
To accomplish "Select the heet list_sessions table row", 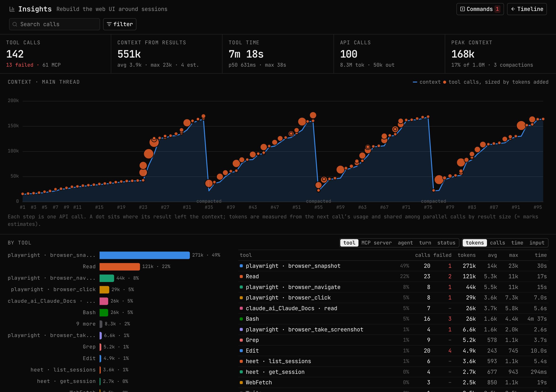I will [393, 361].
